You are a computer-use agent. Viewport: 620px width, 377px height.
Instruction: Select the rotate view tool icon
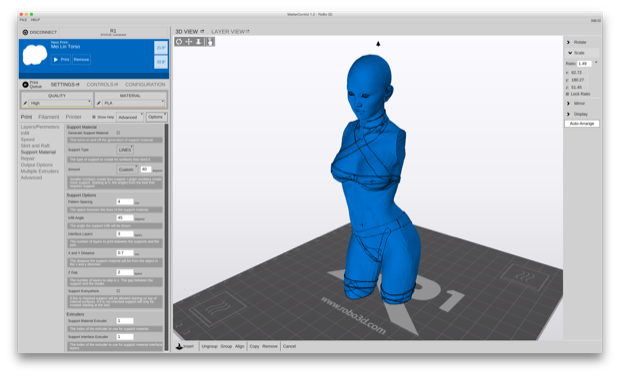tap(179, 42)
